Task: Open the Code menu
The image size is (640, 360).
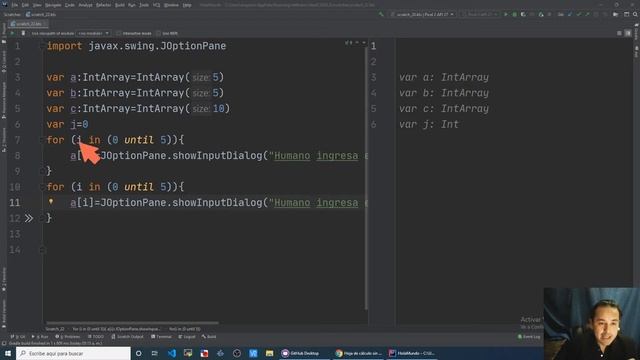Action: [70, 5]
